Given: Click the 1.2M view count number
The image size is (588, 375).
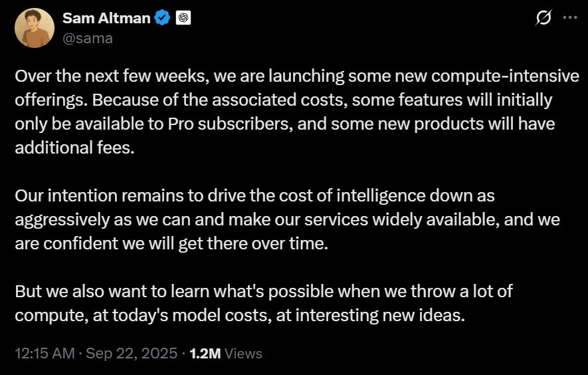Looking at the screenshot, I should [x=205, y=353].
